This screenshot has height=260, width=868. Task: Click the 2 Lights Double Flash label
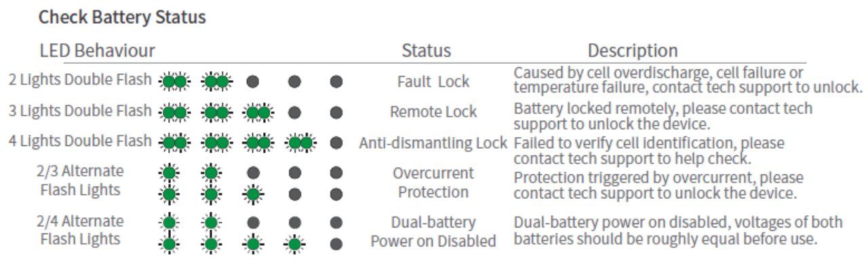[80, 80]
